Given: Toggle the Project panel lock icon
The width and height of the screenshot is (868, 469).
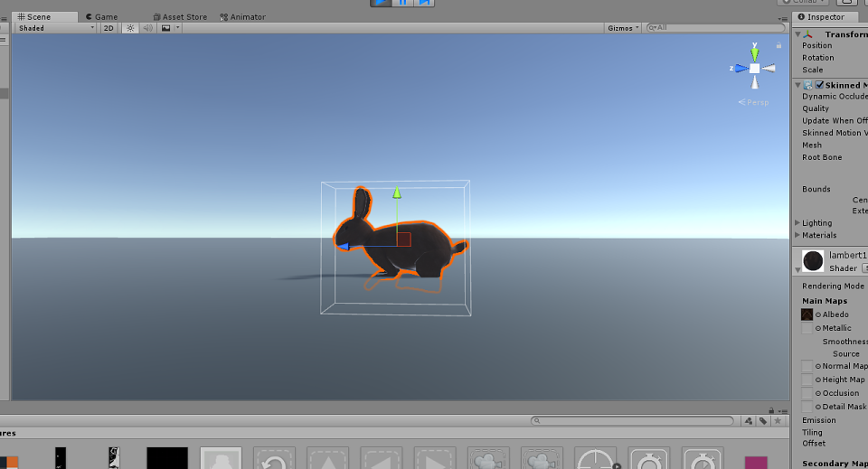Looking at the screenshot, I should [x=771, y=410].
